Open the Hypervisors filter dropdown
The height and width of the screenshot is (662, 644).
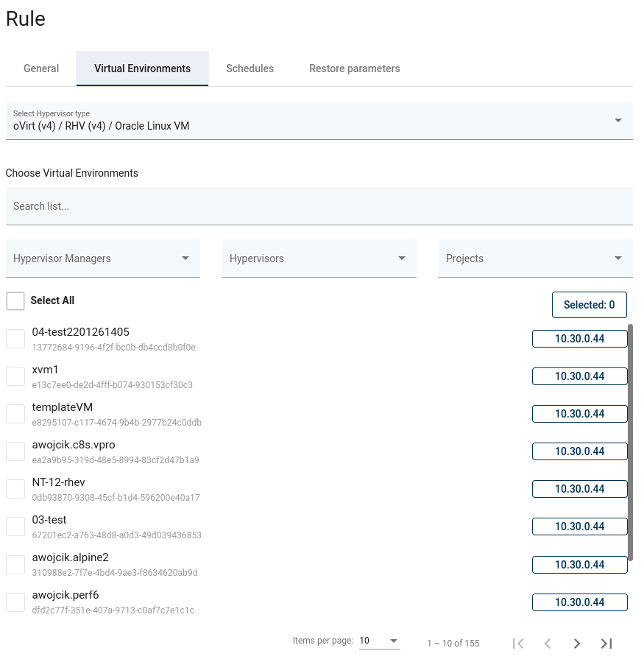tap(319, 258)
